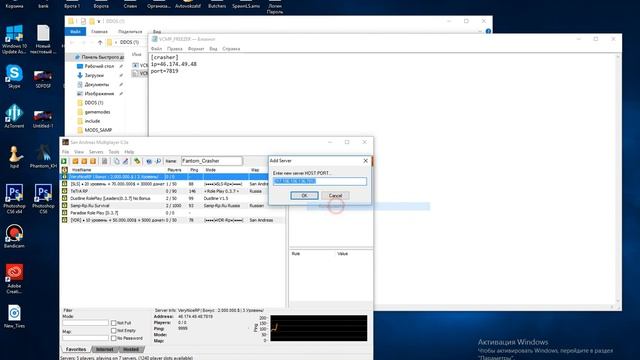Click OK in Add Server dialog

[304, 196]
